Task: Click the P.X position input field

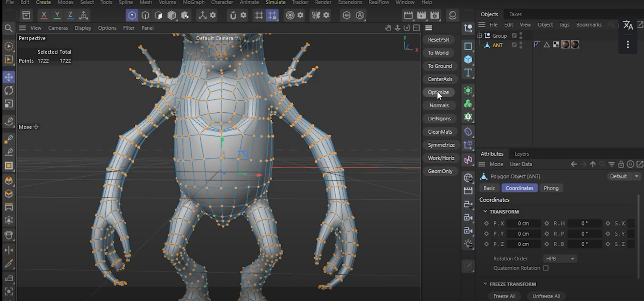Action: [x=523, y=223]
